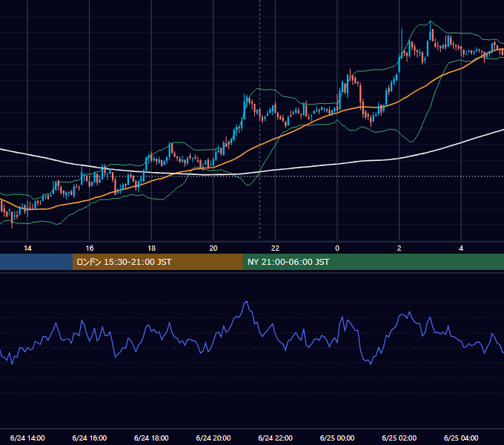Viewport: 504px width, 445px height.
Task: Click the hour label 14 on time axis
Action: (x=27, y=248)
